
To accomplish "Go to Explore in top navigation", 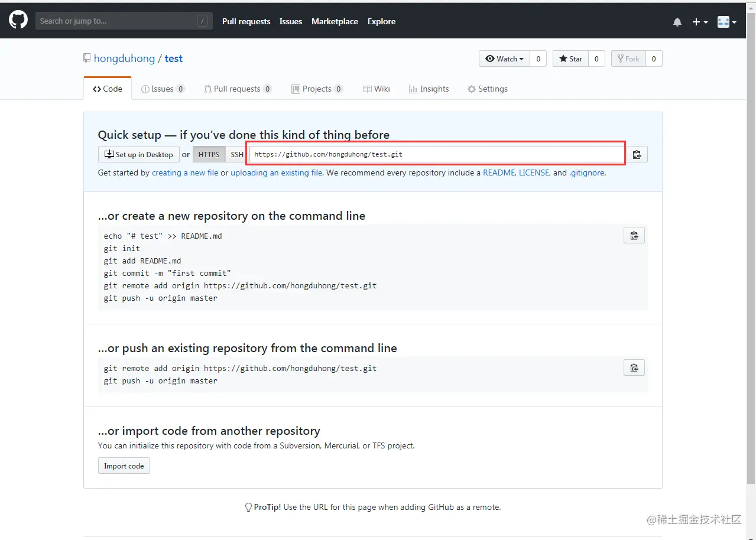I will (381, 21).
